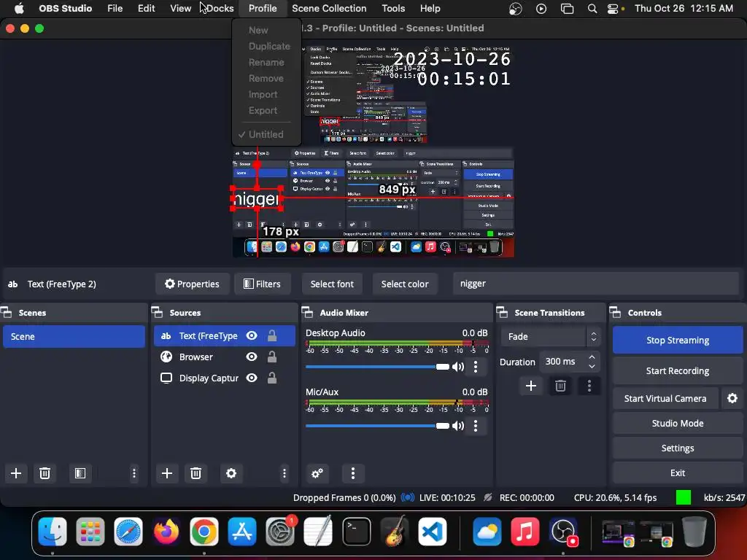Lock the Browser source
747x560 pixels.
(x=272, y=357)
